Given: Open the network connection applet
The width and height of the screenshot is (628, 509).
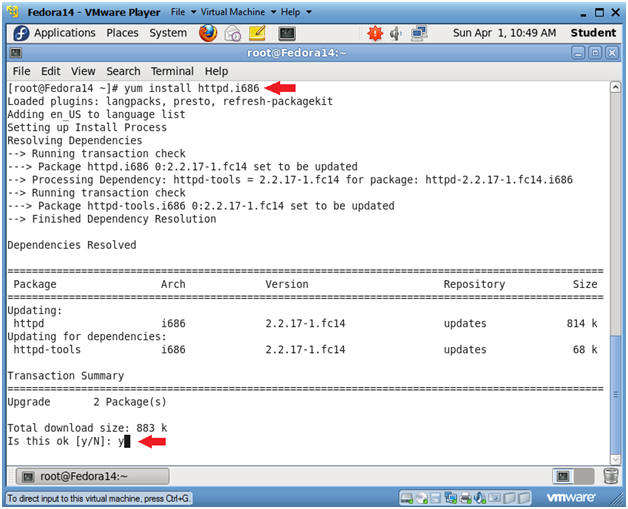Looking at the screenshot, I should (x=419, y=33).
